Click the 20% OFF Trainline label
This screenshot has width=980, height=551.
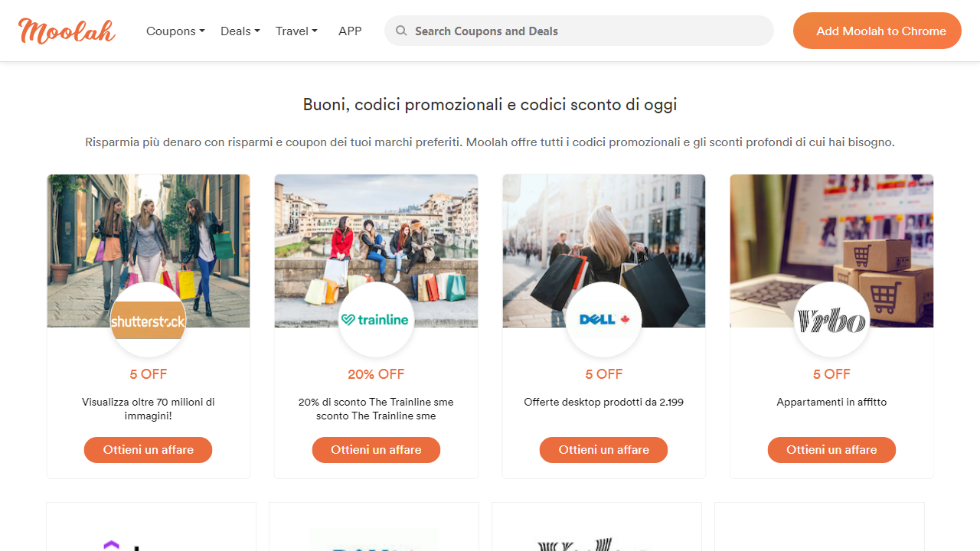pos(376,374)
